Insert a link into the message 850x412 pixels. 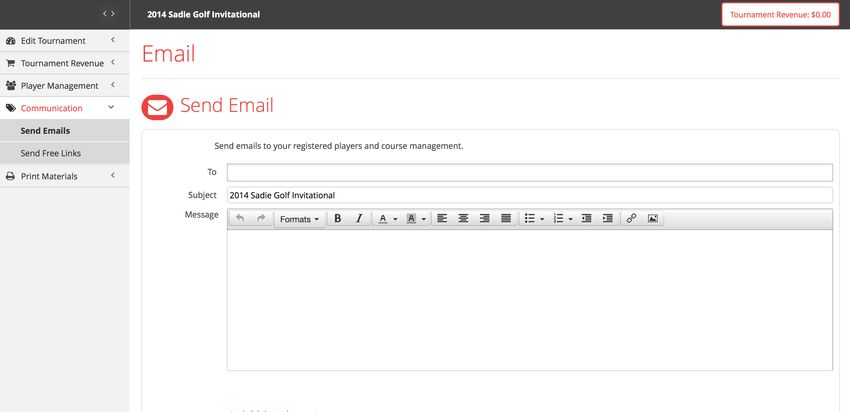[631, 218]
